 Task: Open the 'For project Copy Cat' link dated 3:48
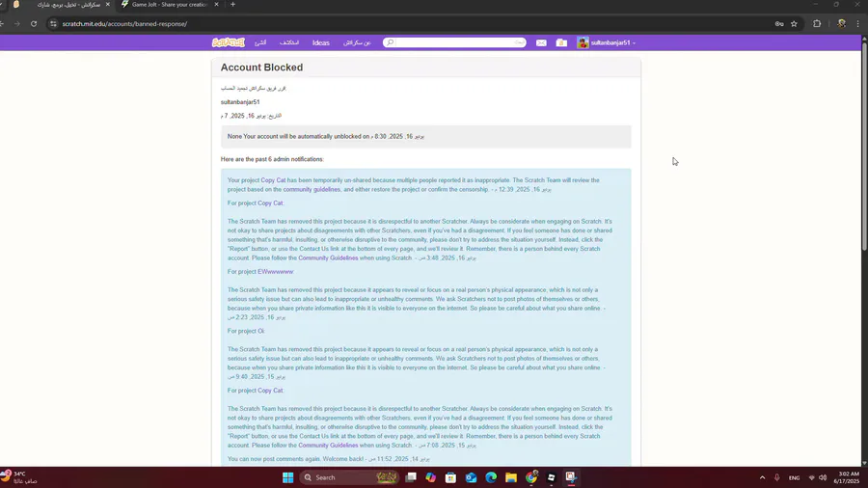pyautogui.click(x=270, y=203)
